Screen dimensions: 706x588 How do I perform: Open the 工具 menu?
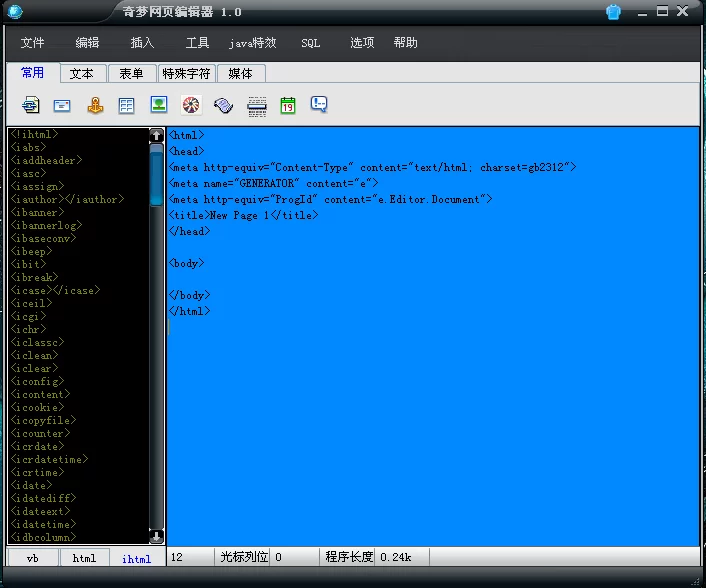(197, 43)
